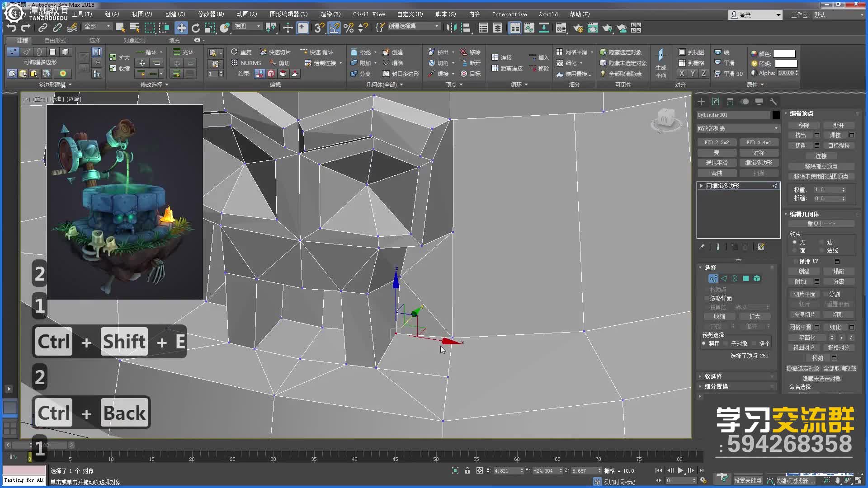Toggle the Angle Snap icon
Image resolution: width=868 pixels, height=488 pixels.
tap(334, 28)
